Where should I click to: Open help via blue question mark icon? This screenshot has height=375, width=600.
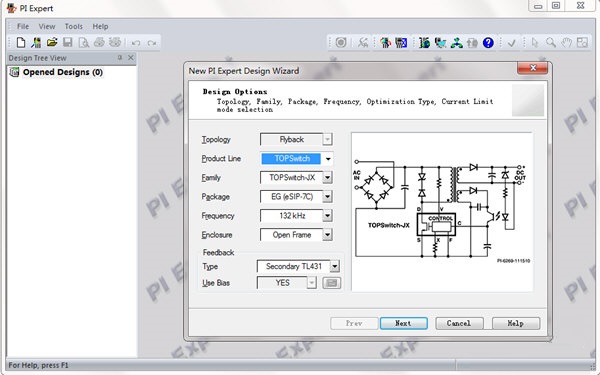point(488,42)
